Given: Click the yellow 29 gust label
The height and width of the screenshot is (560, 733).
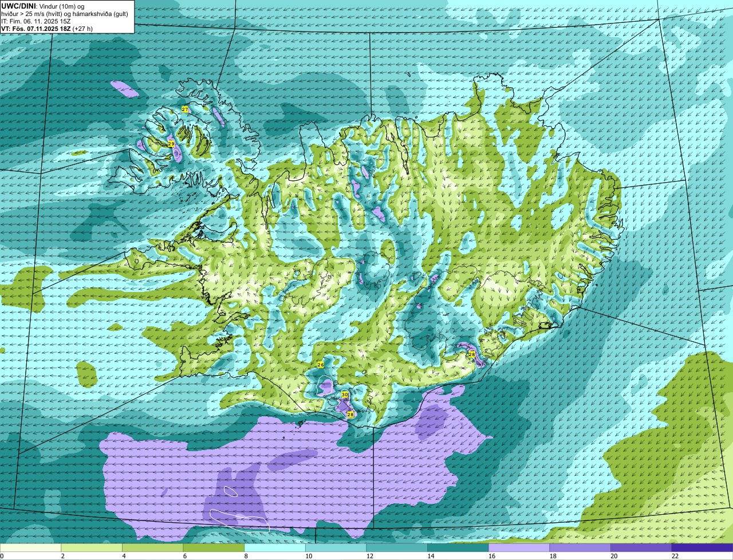Looking at the screenshot, I should (171, 144).
